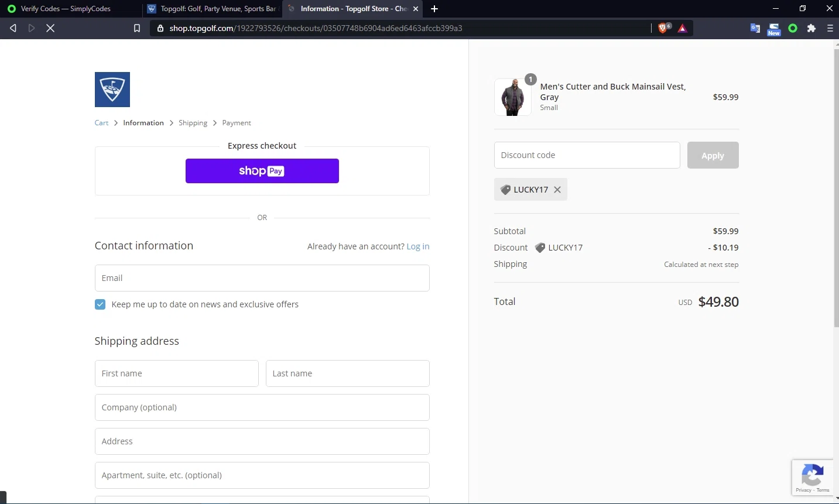This screenshot has height=504, width=839.
Task: Go to Cart breadcrumb link
Action: (x=101, y=123)
